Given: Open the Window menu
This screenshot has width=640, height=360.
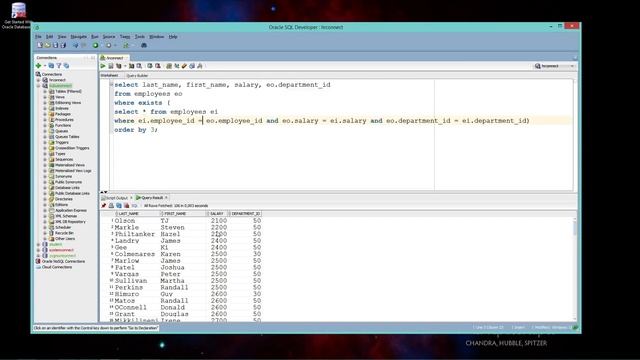Looking at the screenshot, I should tap(156, 37).
